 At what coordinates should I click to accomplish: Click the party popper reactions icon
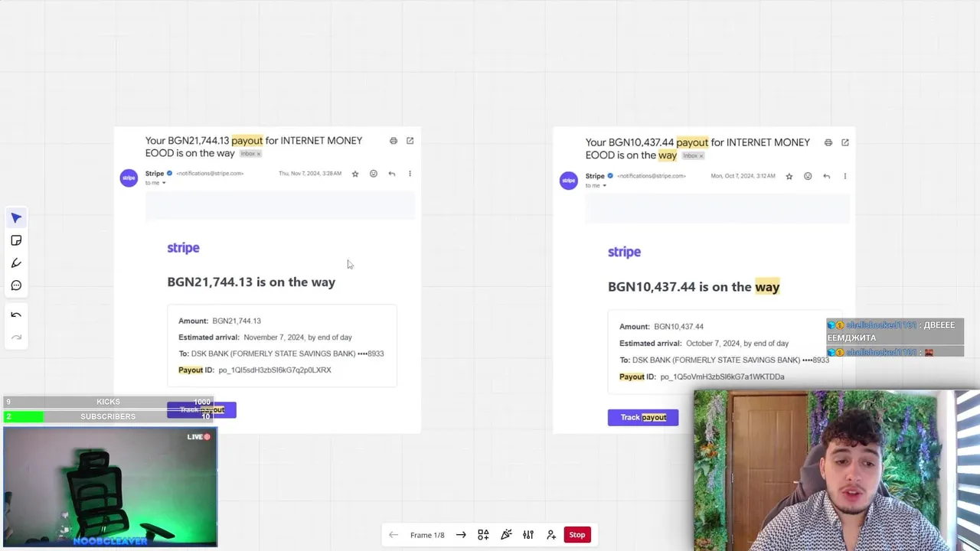click(x=506, y=535)
